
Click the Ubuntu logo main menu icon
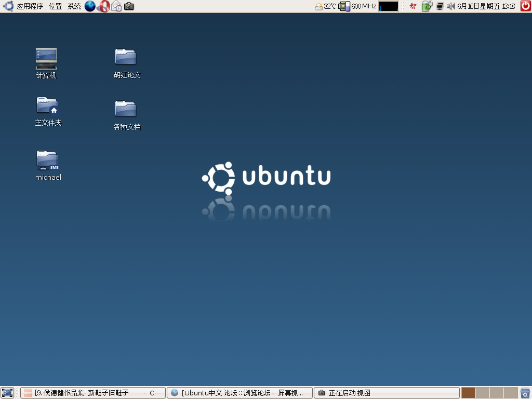pyautogui.click(x=8, y=6)
